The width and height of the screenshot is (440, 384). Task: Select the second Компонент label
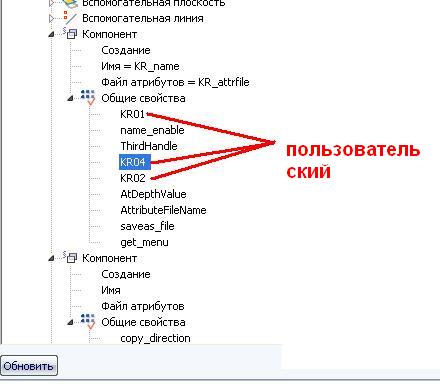[x=110, y=258]
